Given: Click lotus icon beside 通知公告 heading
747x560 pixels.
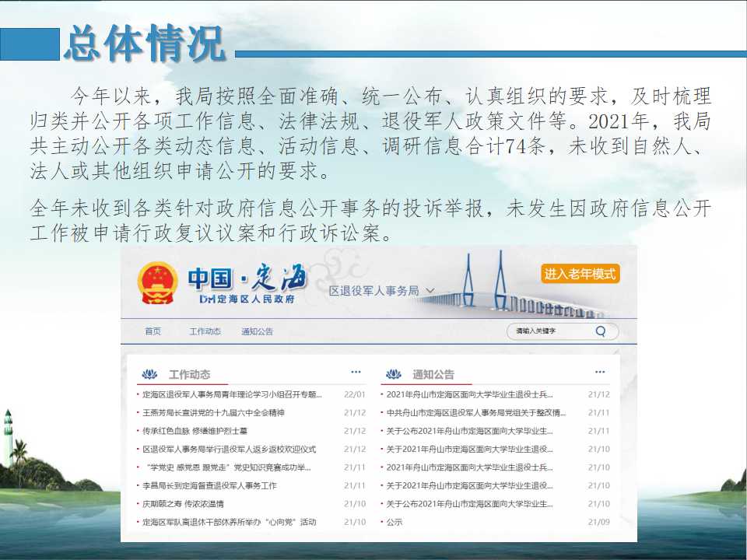Looking at the screenshot, I should (395, 374).
